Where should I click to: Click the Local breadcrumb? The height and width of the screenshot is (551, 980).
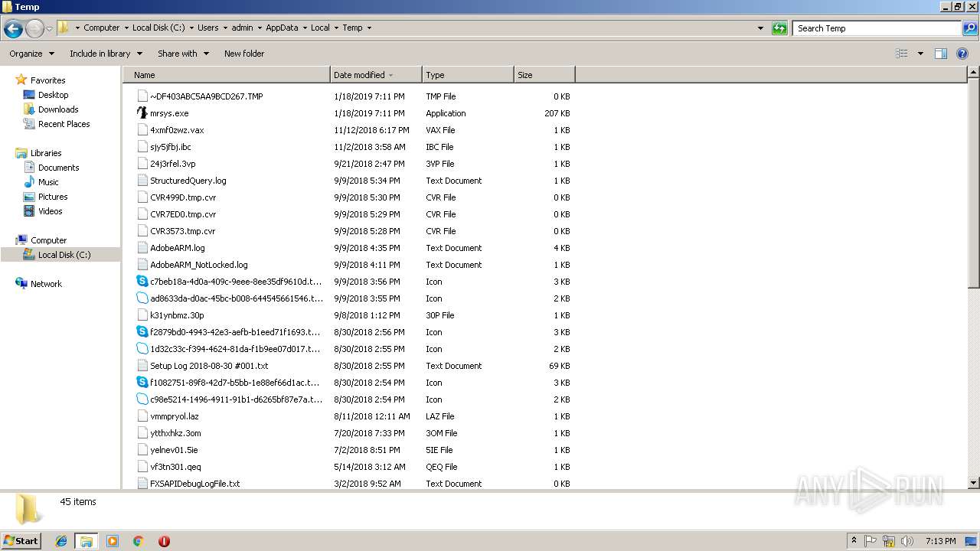pos(320,28)
